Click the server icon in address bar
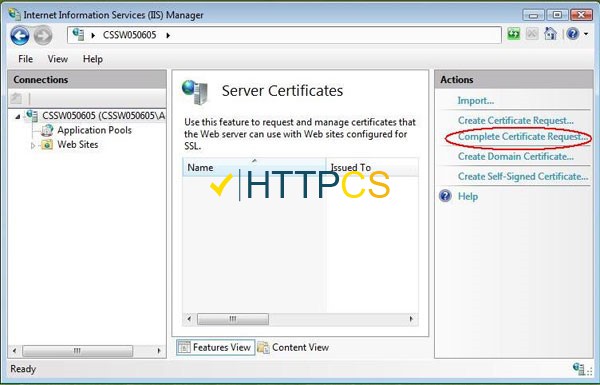The image size is (600, 385). [x=78, y=34]
